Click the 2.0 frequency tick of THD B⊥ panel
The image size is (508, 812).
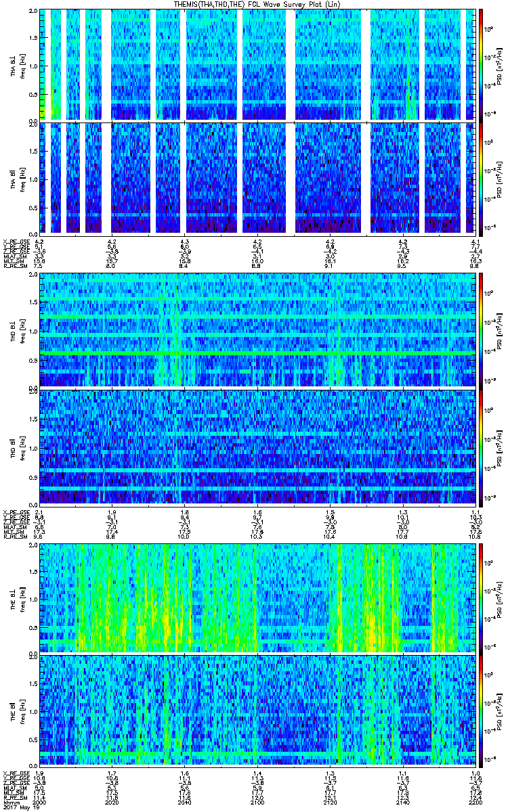tap(34, 276)
